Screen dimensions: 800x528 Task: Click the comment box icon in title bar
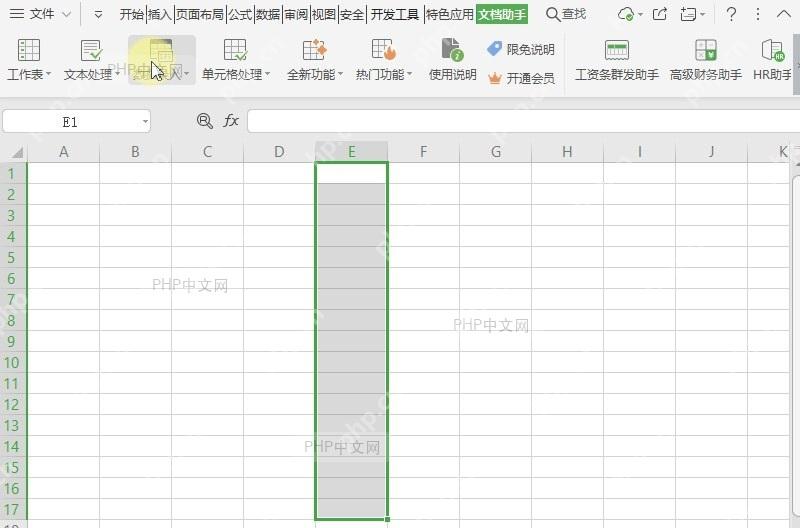689,14
